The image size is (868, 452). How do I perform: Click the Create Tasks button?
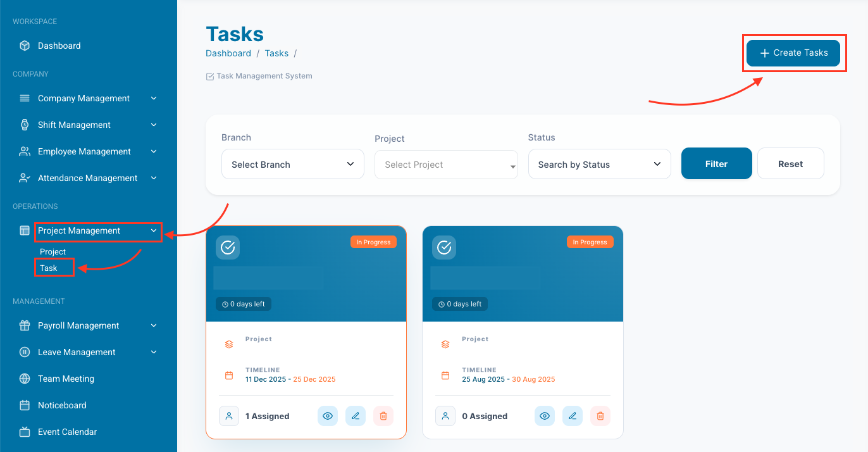pos(793,53)
